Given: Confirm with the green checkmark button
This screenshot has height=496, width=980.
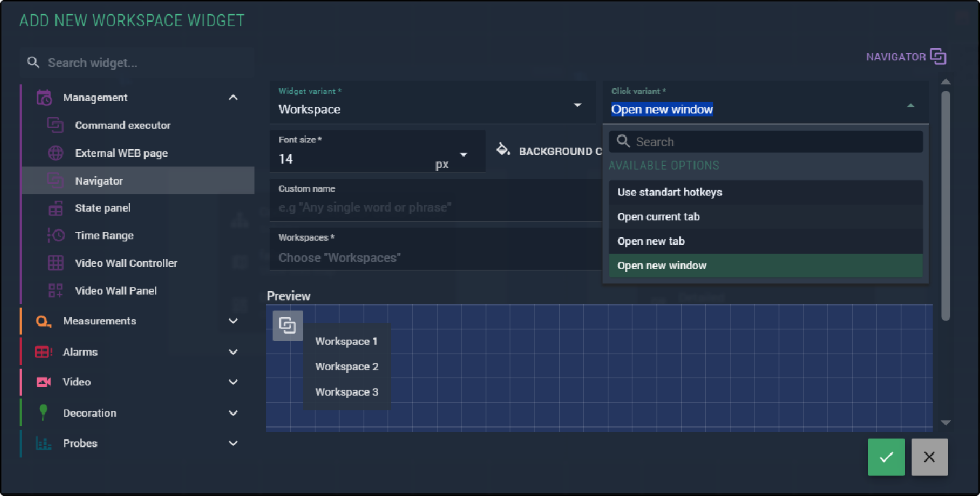Looking at the screenshot, I should (886, 457).
